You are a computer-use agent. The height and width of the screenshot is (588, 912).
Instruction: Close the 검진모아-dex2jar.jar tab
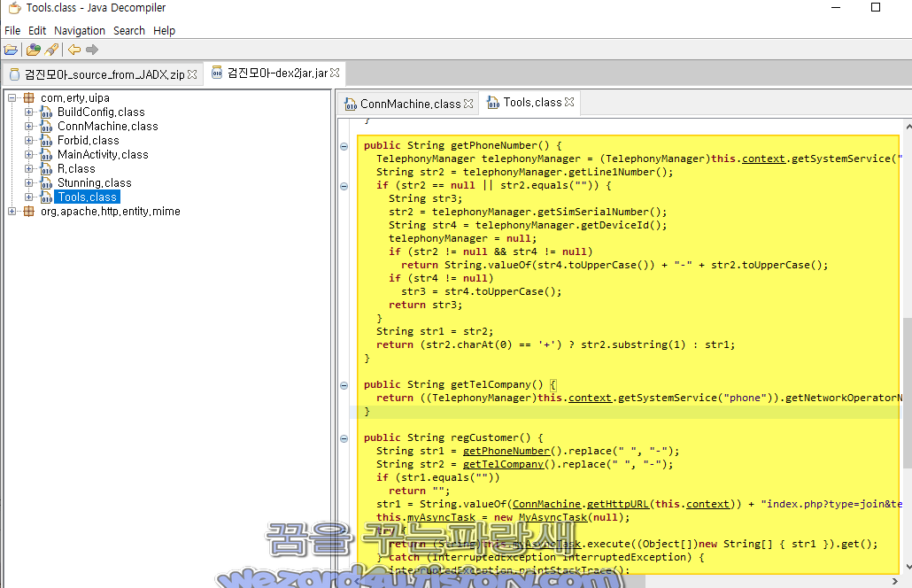[x=335, y=73]
